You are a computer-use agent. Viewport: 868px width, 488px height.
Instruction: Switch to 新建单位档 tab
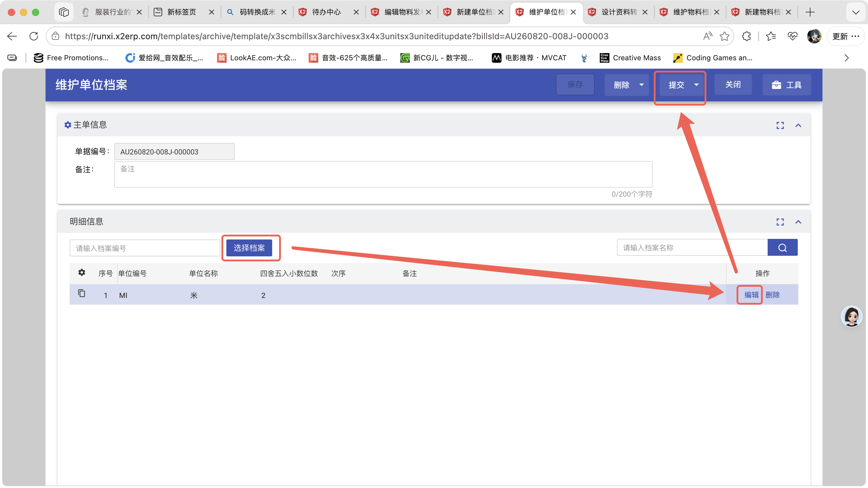pos(473,12)
